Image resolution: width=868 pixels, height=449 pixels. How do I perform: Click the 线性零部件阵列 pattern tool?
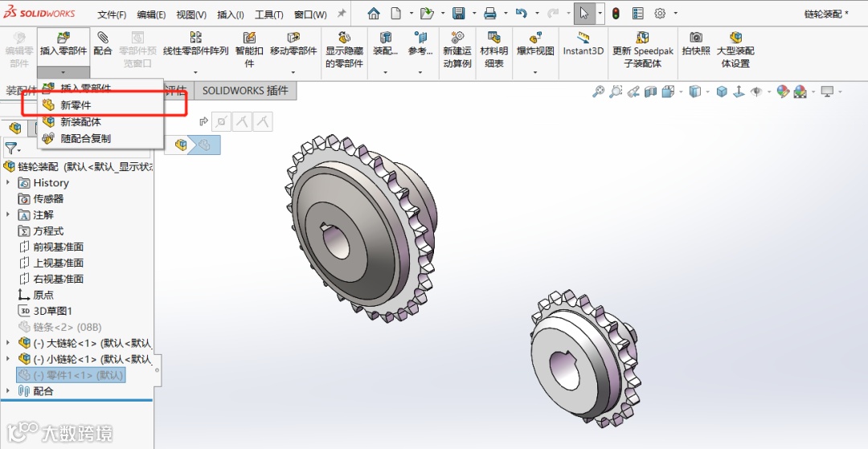(x=195, y=43)
